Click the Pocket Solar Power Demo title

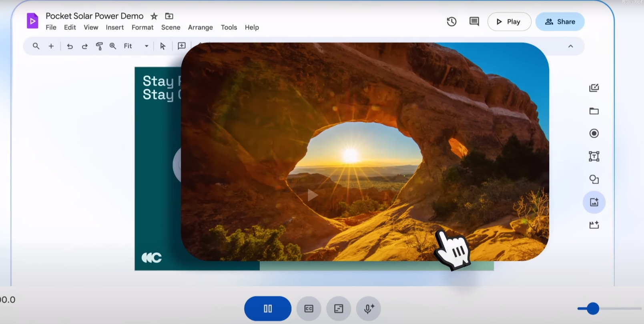(x=94, y=16)
